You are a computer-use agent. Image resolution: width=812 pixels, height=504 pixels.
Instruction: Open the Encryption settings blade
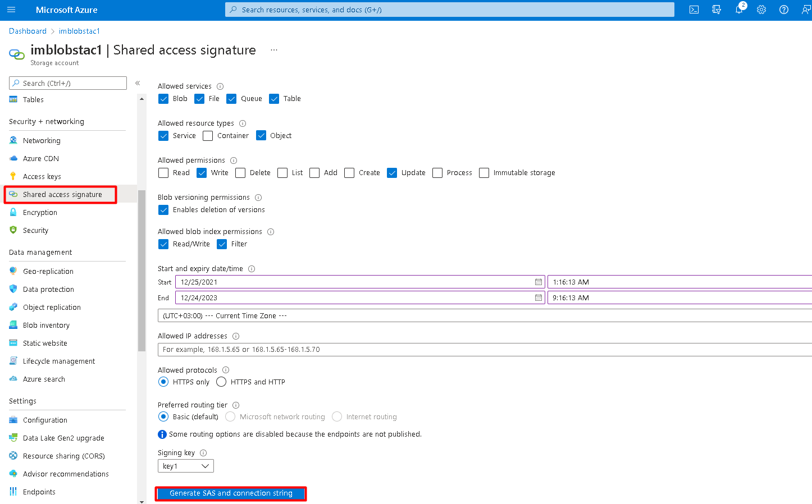[x=40, y=212]
